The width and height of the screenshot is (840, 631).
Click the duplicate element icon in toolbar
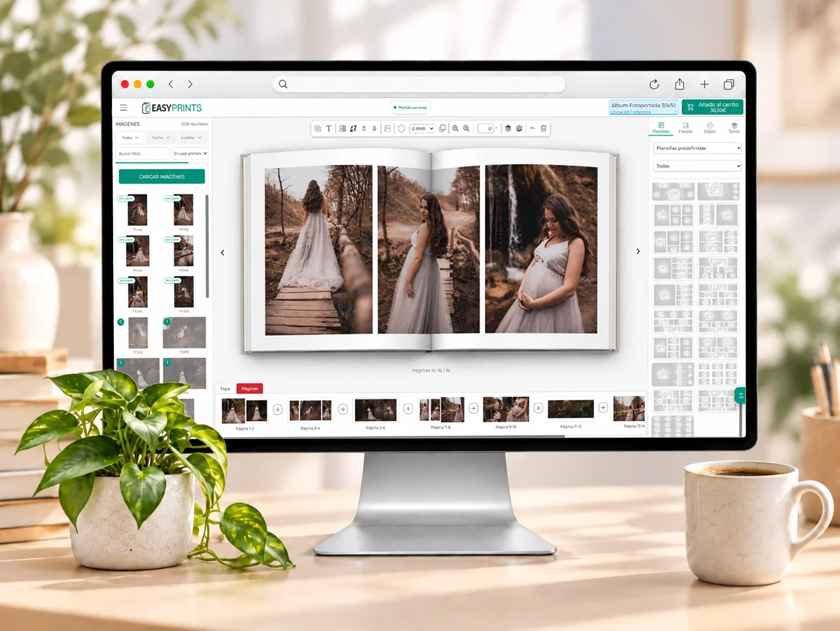pos(442,128)
